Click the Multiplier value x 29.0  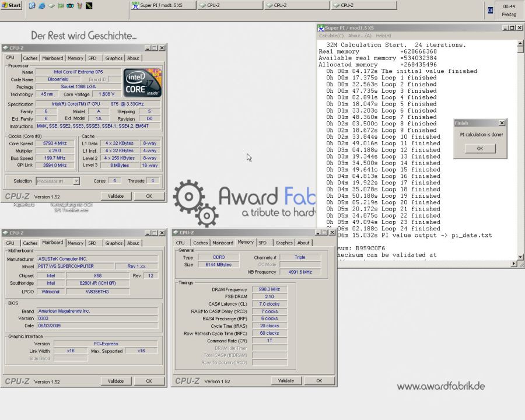coord(55,150)
